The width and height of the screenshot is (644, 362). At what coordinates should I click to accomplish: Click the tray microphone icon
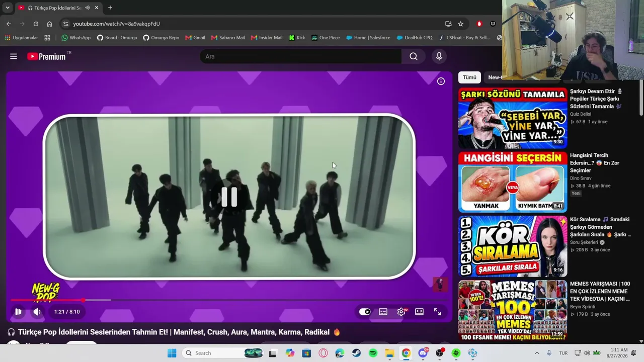(549, 353)
